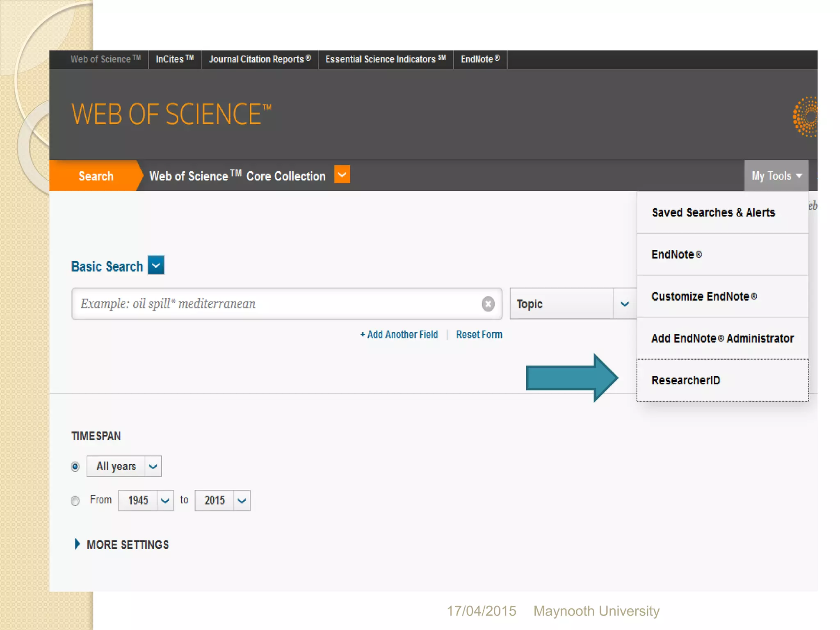Clear the search box with the X icon

tap(488, 304)
